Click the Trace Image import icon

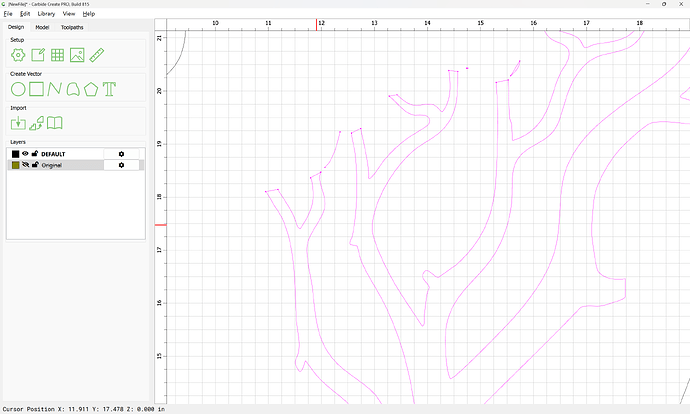(x=37, y=123)
